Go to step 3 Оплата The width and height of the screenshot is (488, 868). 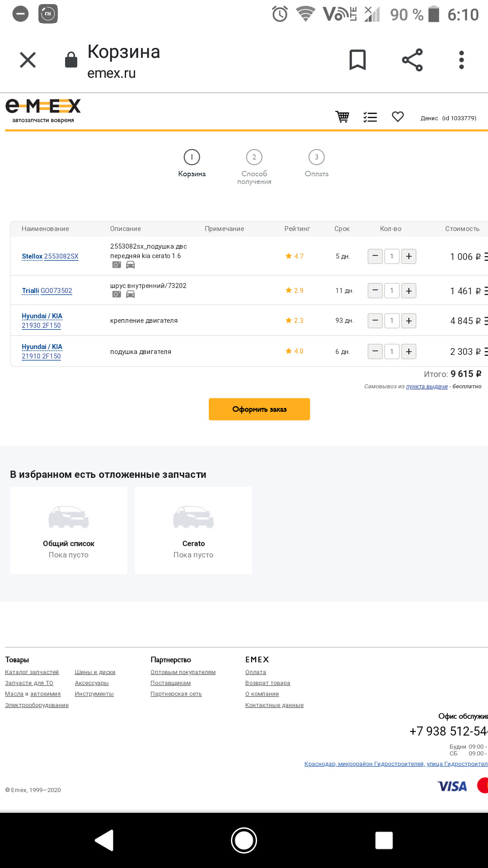click(x=316, y=163)
